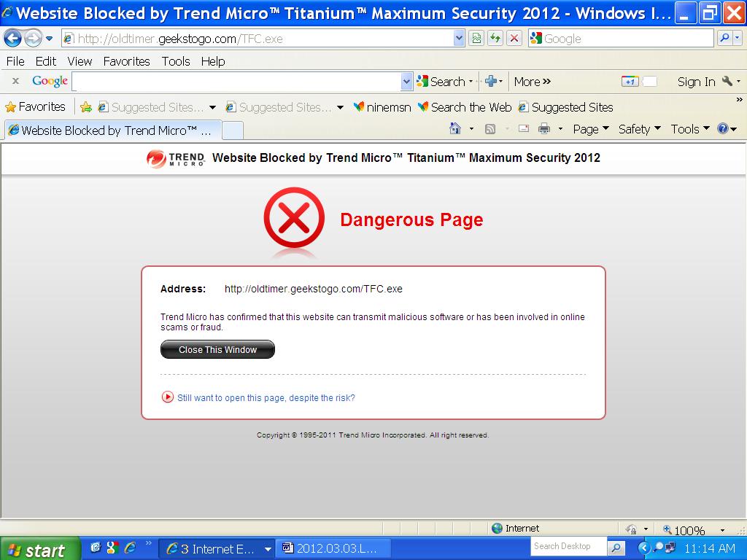
Task: Open the Edit menu
Action: pyautogui.click(x=46, y=61)
